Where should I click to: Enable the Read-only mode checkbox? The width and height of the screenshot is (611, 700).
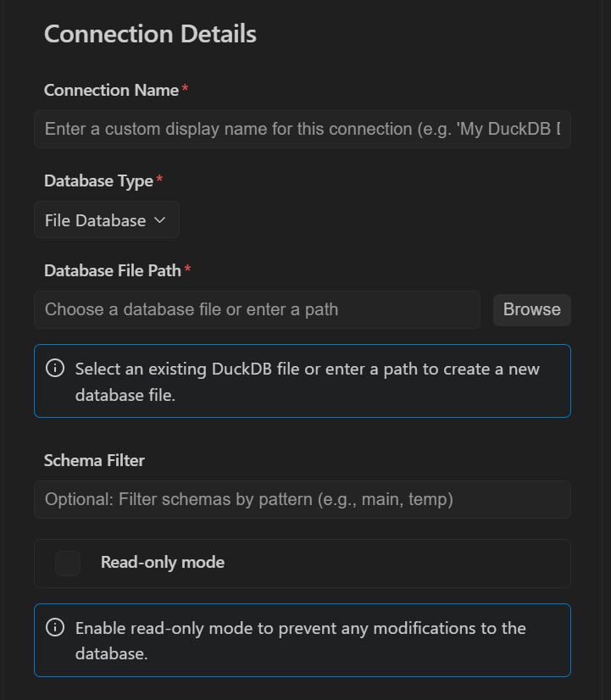(68, 563)
